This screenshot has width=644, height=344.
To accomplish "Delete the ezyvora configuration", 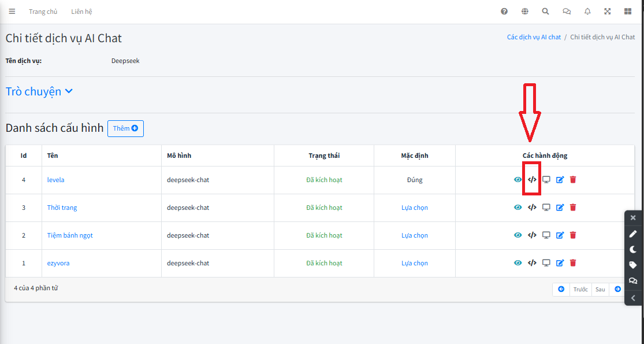I will click(574, 263).
